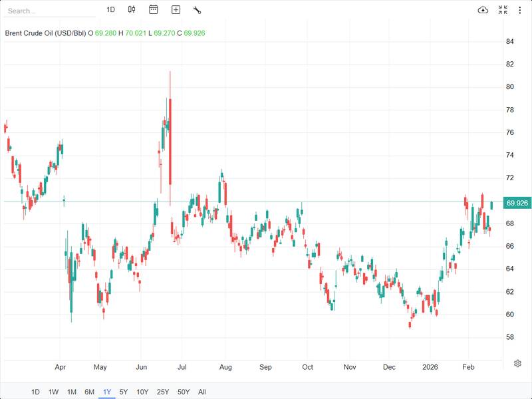This screenshot has height=399, width=532.
Task: Open the candlestick chart type selector
Action: 132,10
